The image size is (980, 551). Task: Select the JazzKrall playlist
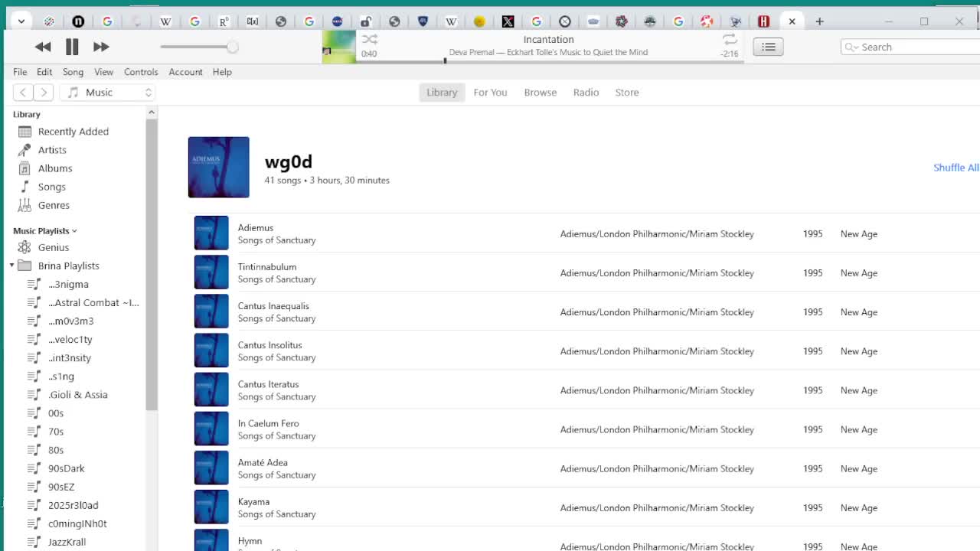coord(67,542)
